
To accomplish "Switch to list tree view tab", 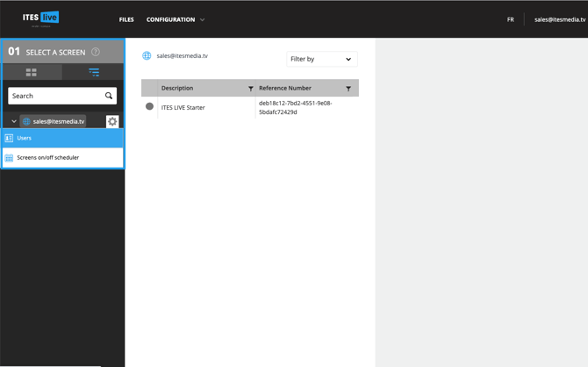I will (x=94, y=72).
